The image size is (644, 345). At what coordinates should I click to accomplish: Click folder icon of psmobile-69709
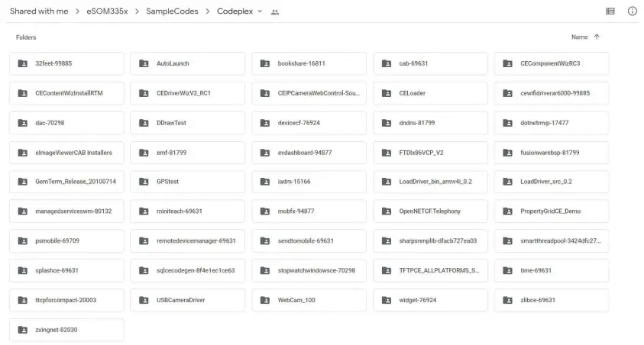pyautogui.click(x=23, y=240)
